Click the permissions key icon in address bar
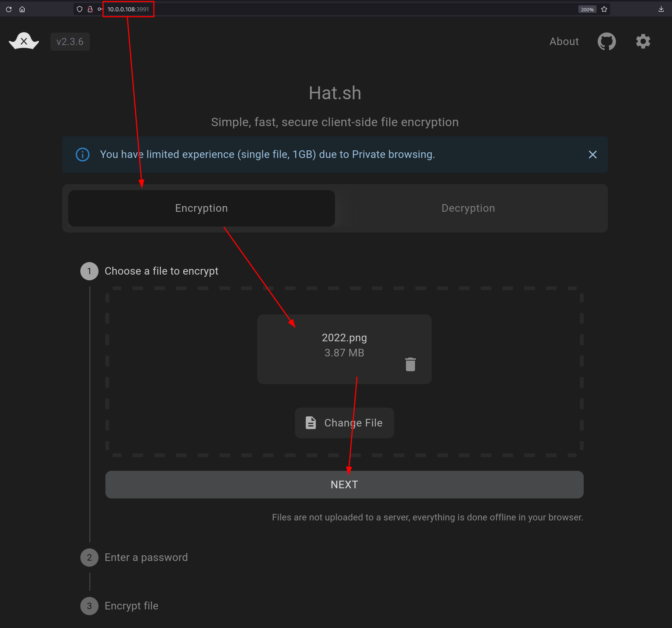This screenshot has width=672, height=628. (x=100, y=9)
